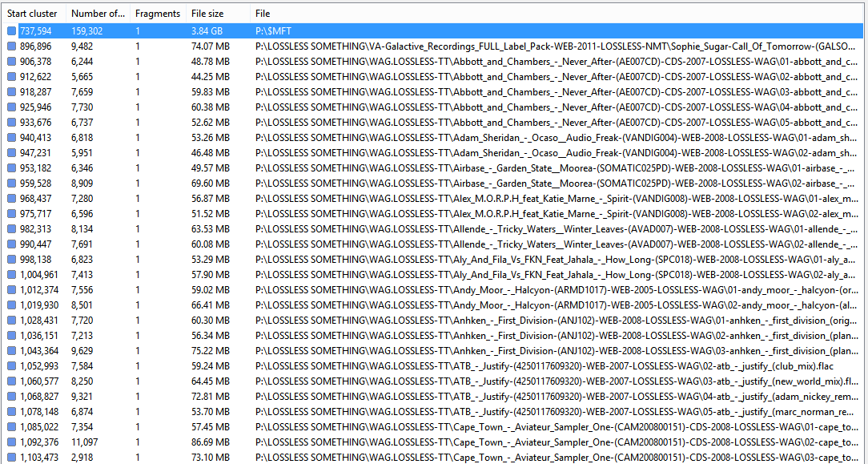
Task: Tick the checkbox for start cluster 940,413
Action: [x=11, y=137]
